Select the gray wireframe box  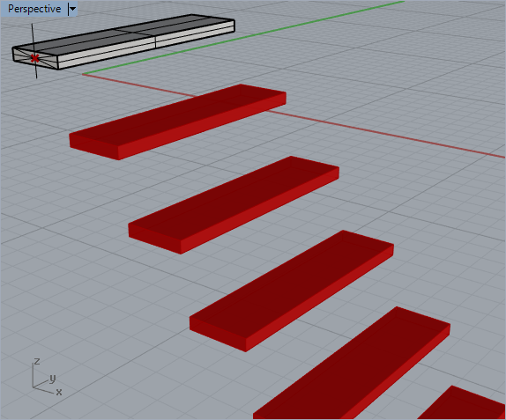[123, 41]
